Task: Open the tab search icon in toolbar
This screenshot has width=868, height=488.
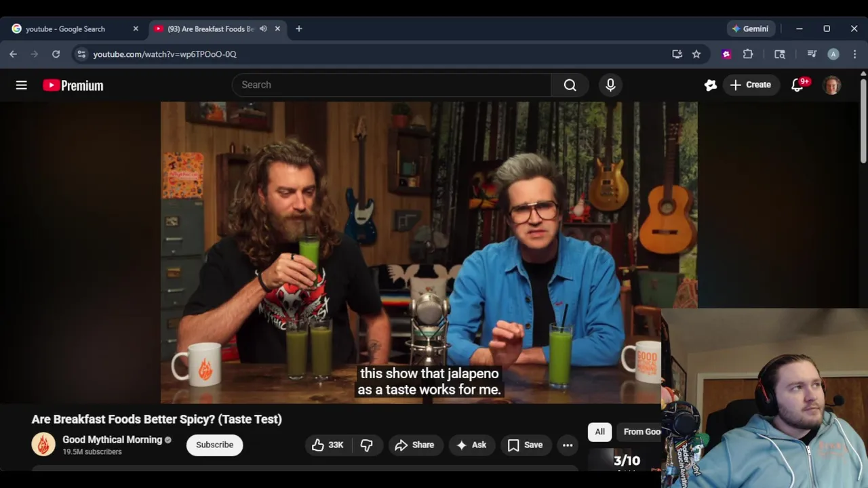Action: pyautogui.click(x=780, y=54)
